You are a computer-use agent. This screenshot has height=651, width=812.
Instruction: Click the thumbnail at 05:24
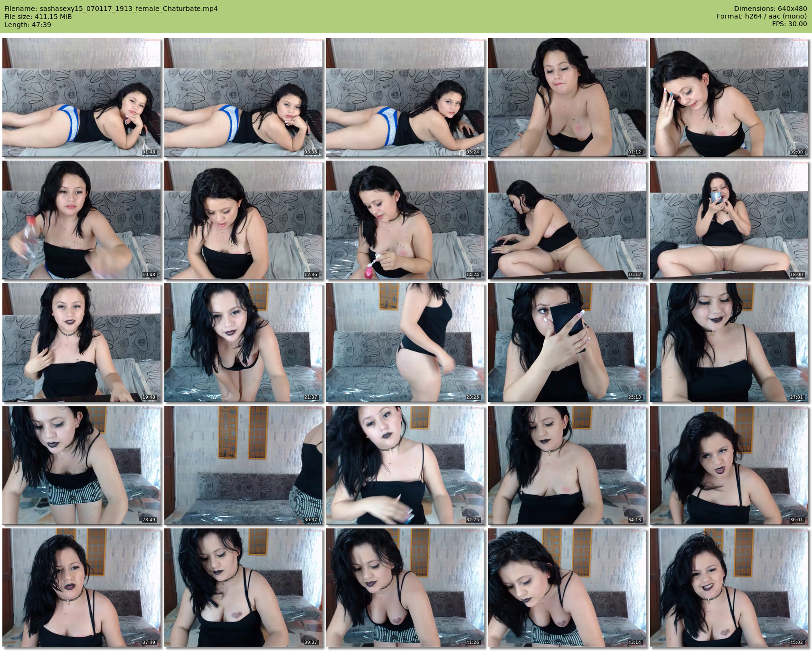[x=406, y=97]
